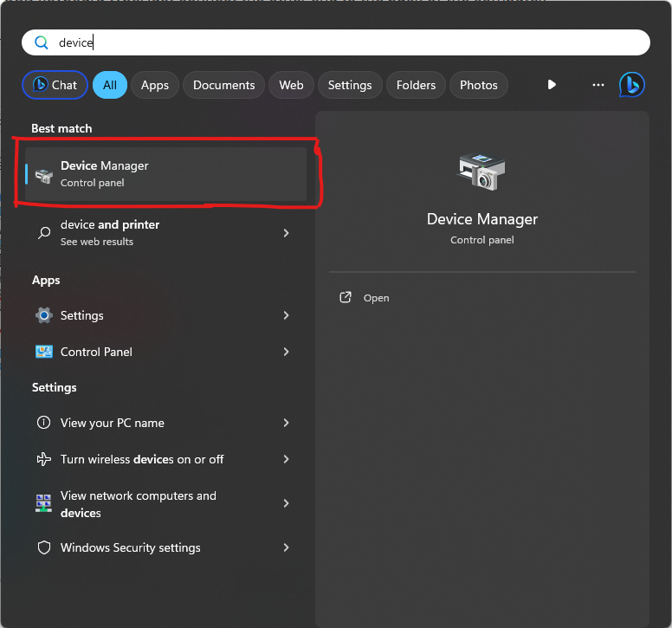The height and width of the screenshot is (628, 672).
Task: Expand the 'device and printer' result chevron
Action: click(x=286, y=233)
